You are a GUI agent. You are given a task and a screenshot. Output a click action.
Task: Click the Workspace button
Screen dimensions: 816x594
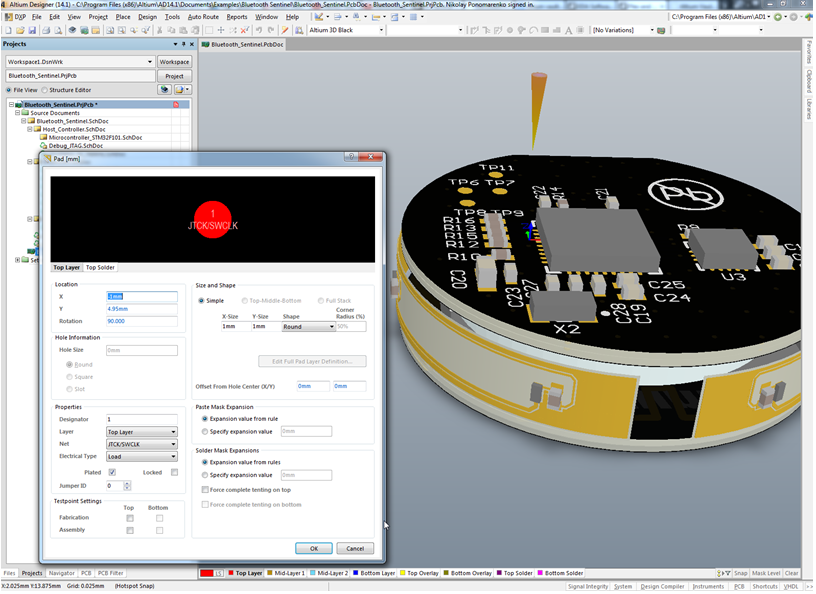(x=174, y=62)
